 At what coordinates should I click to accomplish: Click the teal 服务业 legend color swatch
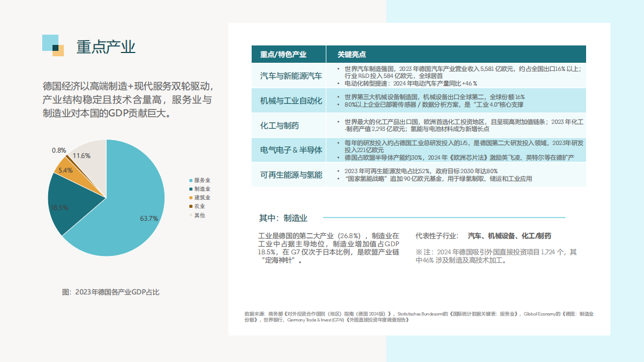pyautogui.click(x=190, y=181)
